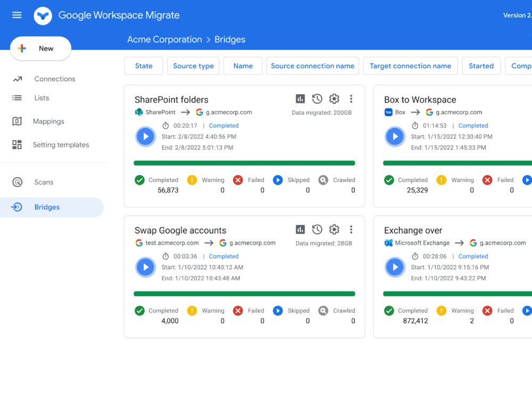Viewport: 532px width, 399px height.
Task: Click the Box to Workspace title
Action: [420, 100]
